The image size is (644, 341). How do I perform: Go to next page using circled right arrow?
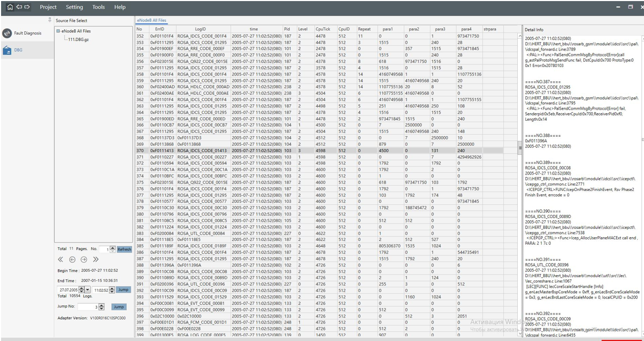coord(84,260)
